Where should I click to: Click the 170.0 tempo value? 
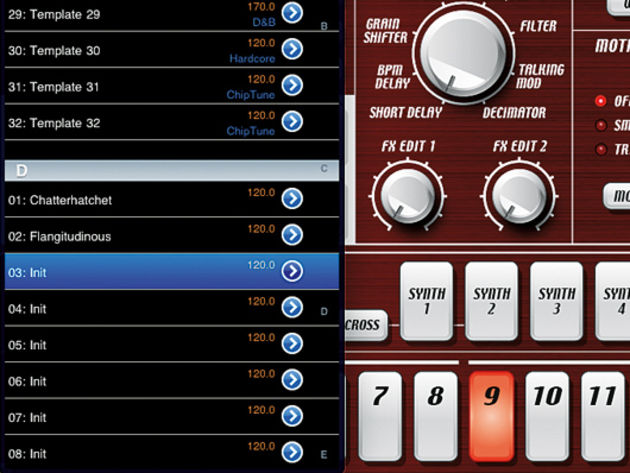[x=261, y=7]
